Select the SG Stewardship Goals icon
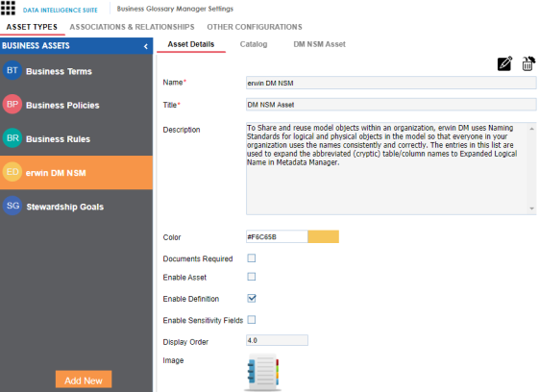Image resolution: width=539 pixels, height=392 pixels. coord(12,206)
